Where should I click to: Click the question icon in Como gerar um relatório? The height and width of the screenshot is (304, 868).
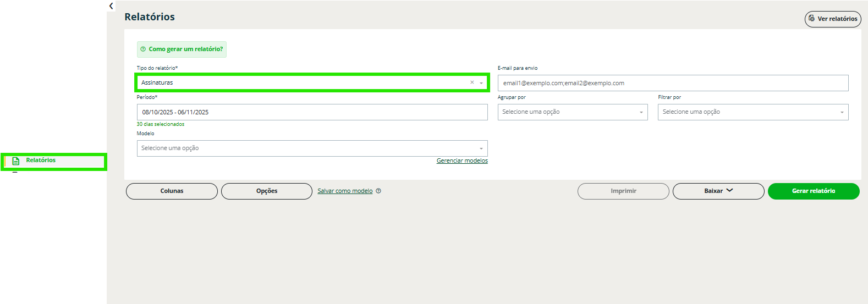(143, 49)
